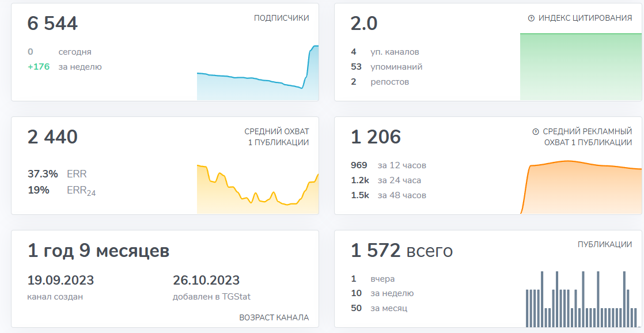
Task: Click the help icon beside ИНДЕКС ЦИТИРОВАНИЯ
Action: 531,18
